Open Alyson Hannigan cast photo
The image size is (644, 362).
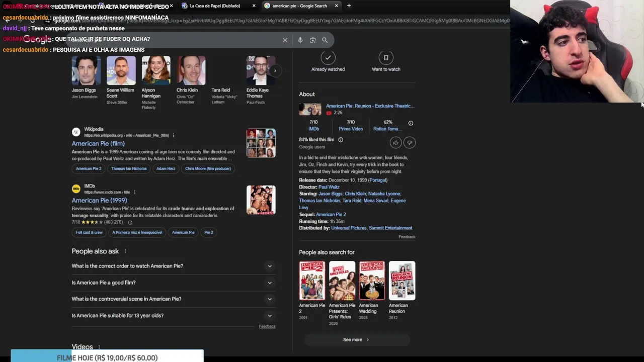click(x=156, y=70)
